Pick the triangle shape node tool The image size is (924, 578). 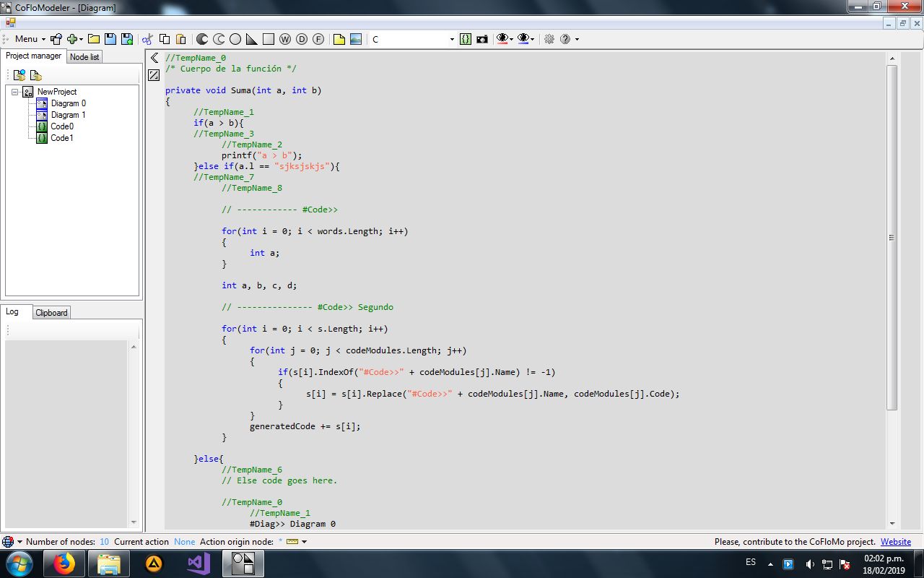click(x=252, y=39)
